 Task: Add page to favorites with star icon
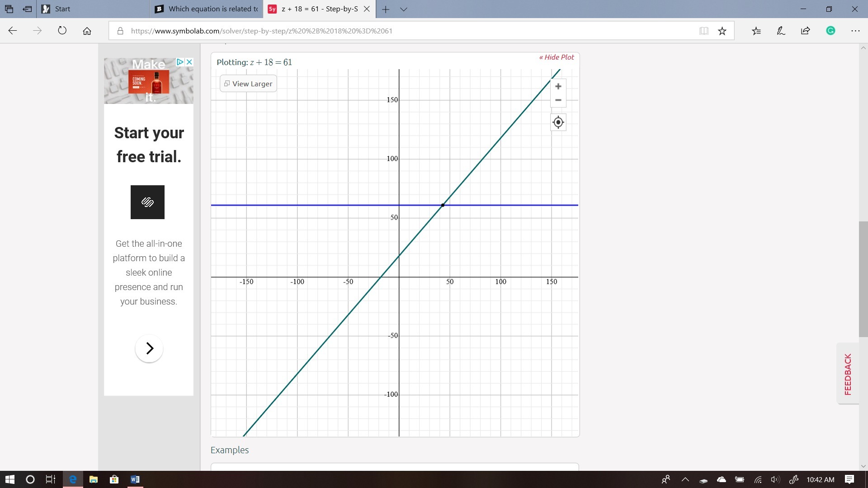(722, 31)
